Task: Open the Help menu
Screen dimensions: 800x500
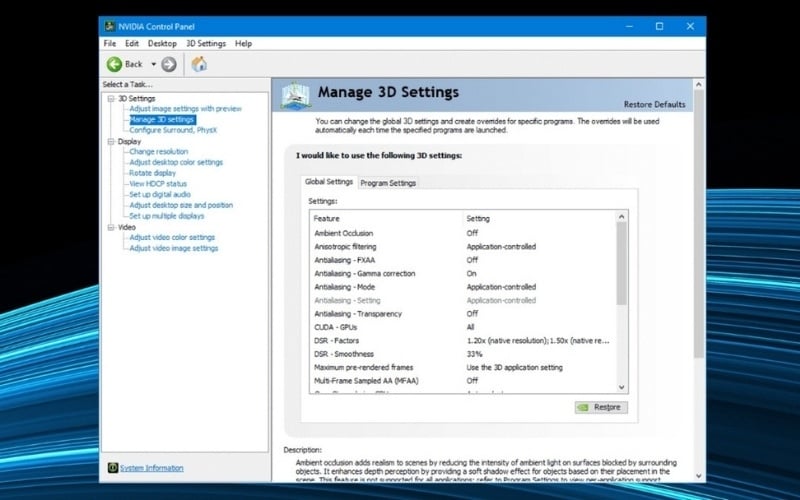Action: 243,43
